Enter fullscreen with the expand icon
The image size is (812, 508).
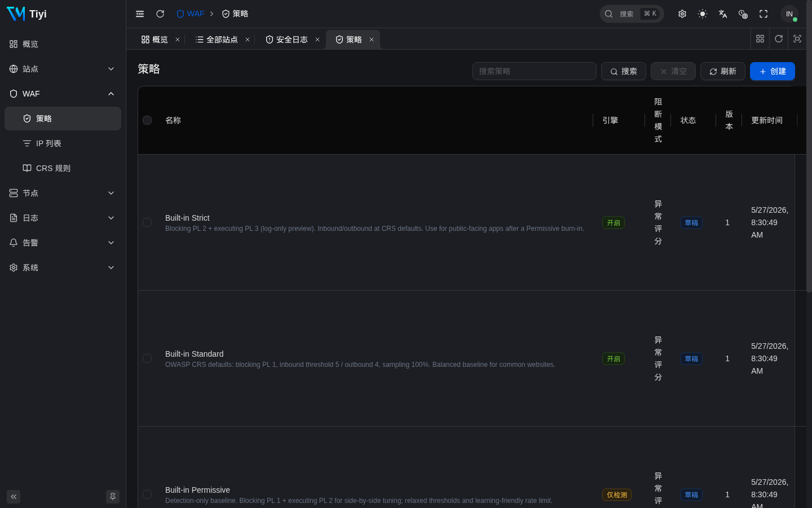764,14
